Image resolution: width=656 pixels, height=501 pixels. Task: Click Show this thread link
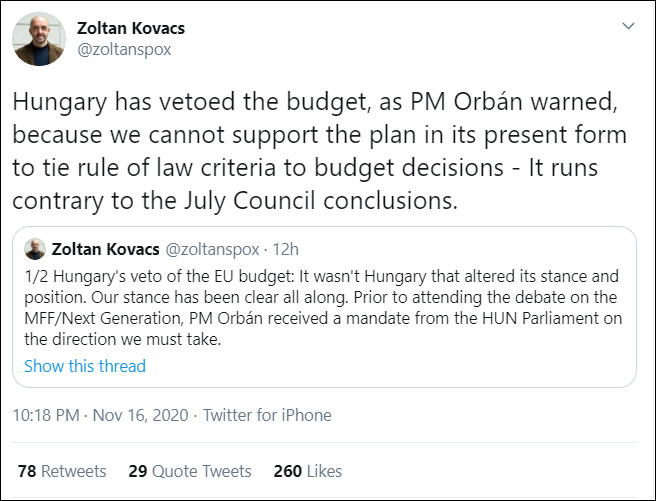click(x=85, y=366)
